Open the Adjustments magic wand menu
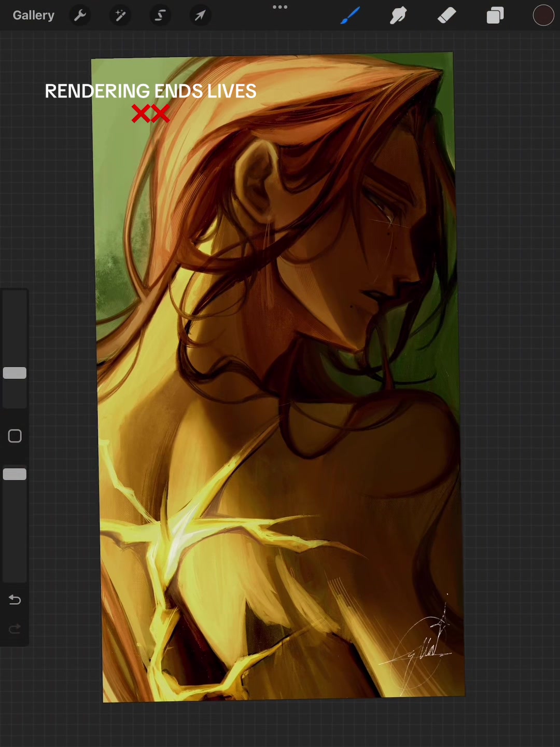560x747 pixels. 120,16
